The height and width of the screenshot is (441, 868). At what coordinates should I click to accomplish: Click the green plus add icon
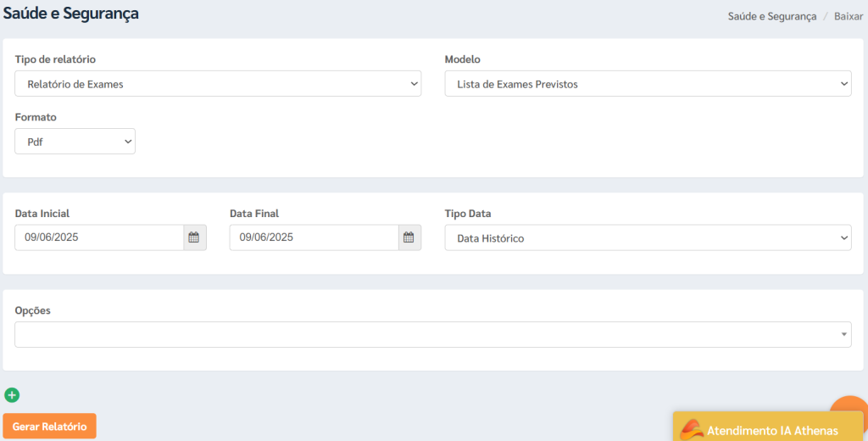point(12,395)
